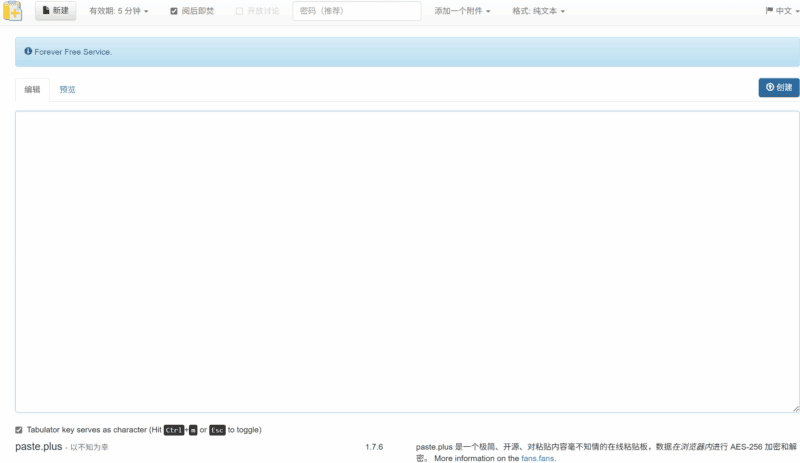The height and width of the screenshot is (463, 800).
Task: Open the expiration (有效期) dropdown
Action: tap(118, 11)
